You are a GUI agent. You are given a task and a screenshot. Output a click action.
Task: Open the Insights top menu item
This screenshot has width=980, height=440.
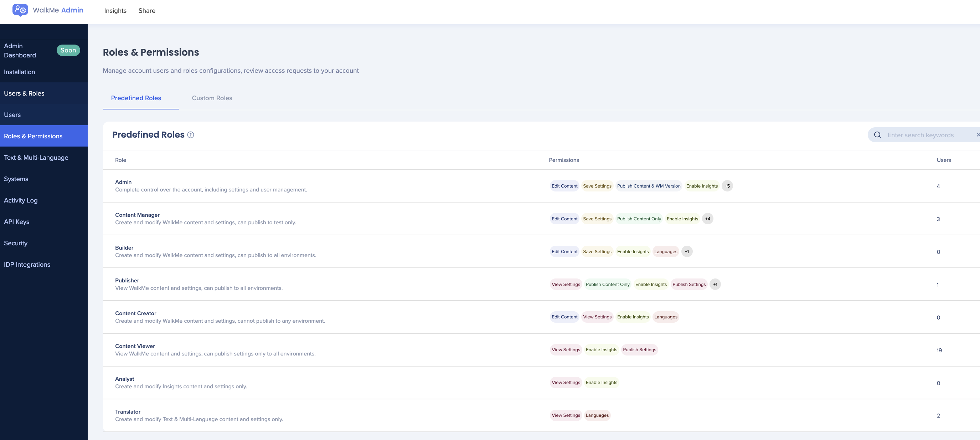point(115,11)
